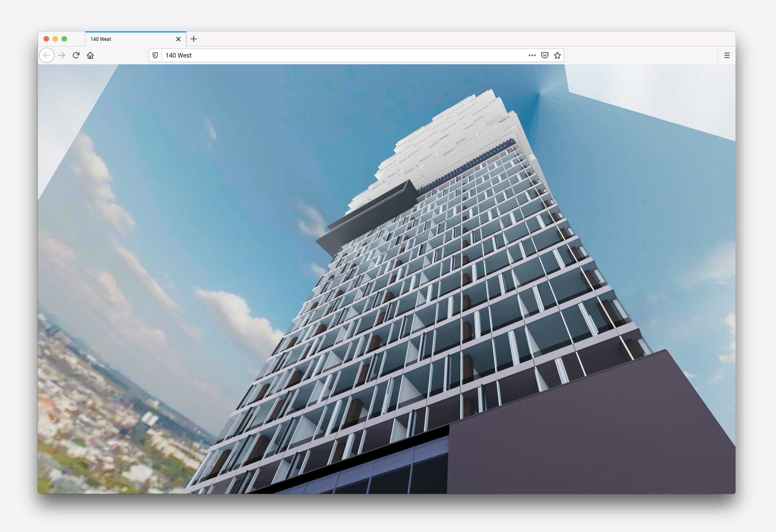Click the forward navigation arrow
The height and width of the screenshot is (532, 776).
[x=62, y=55]
